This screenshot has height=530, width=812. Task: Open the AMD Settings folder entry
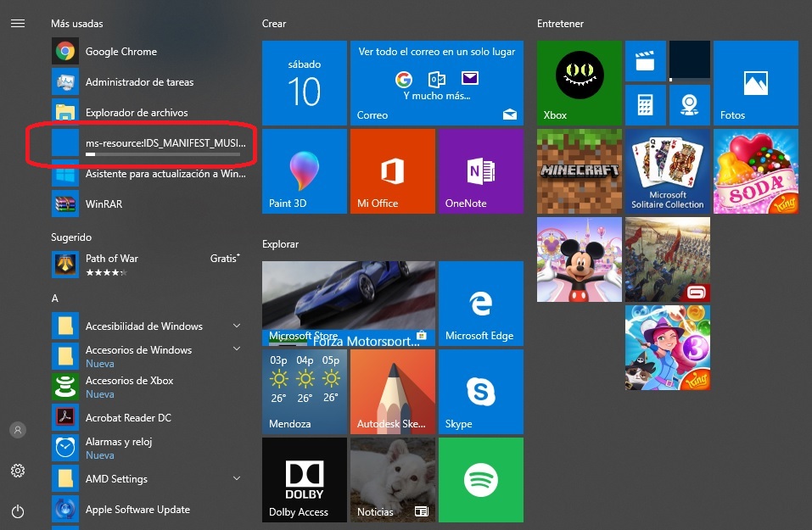[150, 479]
